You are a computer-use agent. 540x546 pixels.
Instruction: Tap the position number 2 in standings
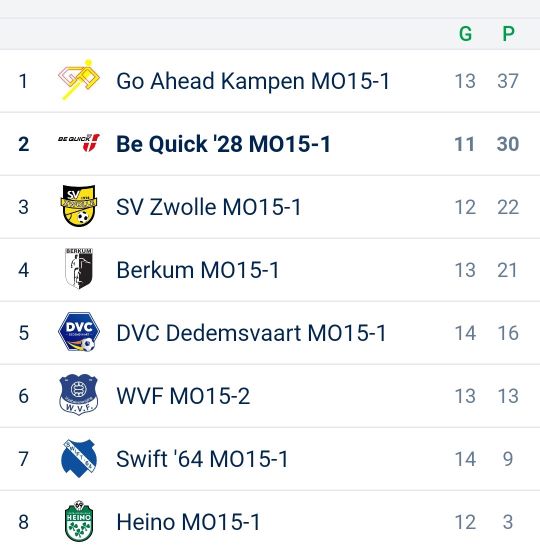click(24, 144)
